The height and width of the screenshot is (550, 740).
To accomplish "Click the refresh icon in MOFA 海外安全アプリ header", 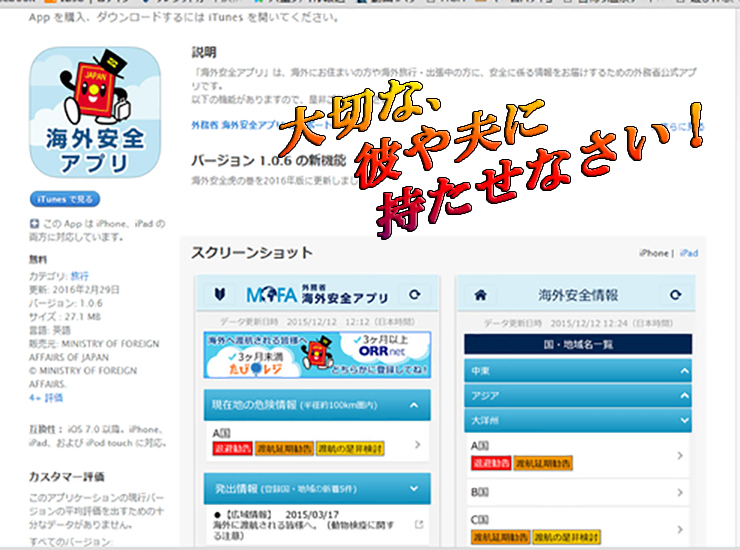I will (x=415, y=295).
